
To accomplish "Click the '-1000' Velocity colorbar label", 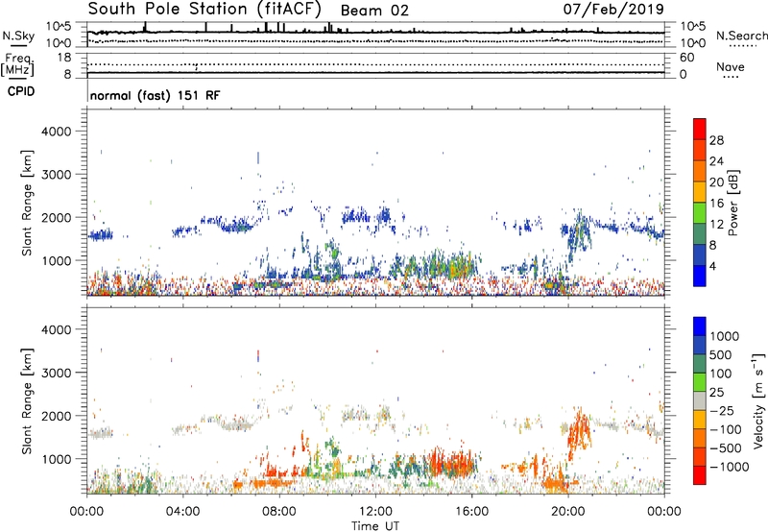I will [729, 467].
